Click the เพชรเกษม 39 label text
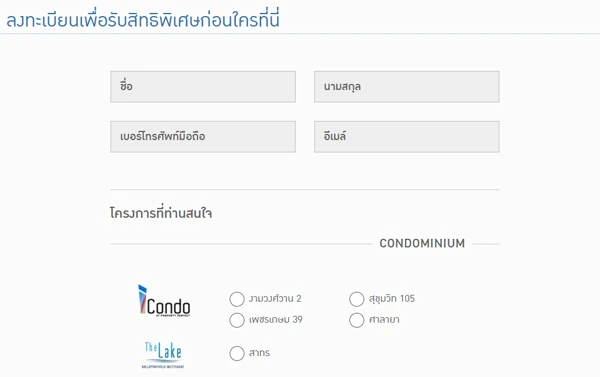The image size is (600, 377). tap(276, 319)
